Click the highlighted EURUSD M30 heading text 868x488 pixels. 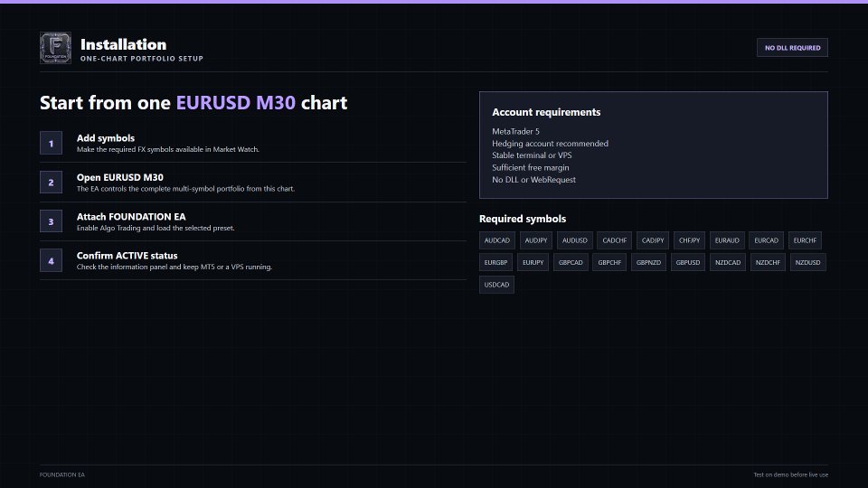coord(236,102)
